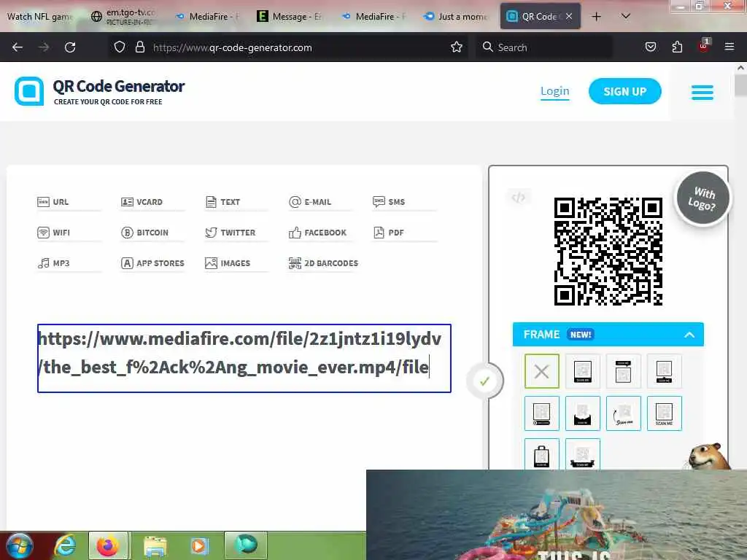Click the uBlock extension icon
Image resolution: width=747 pixels, height=560 pixels.
704,46
